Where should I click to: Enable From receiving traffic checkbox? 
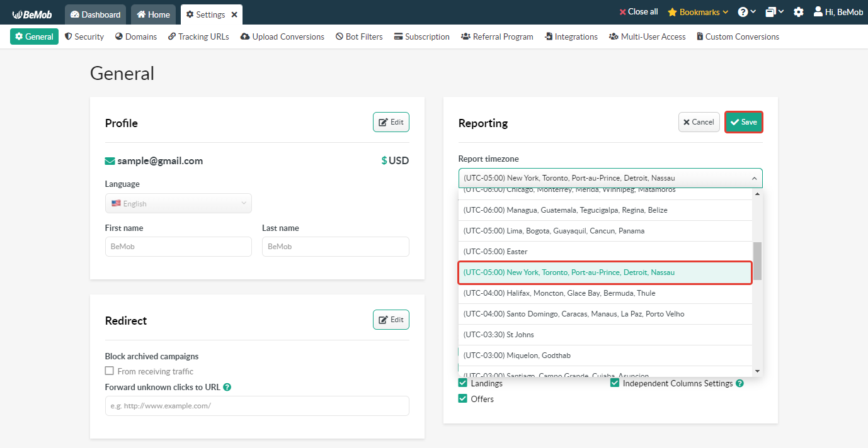coord(110,371)
